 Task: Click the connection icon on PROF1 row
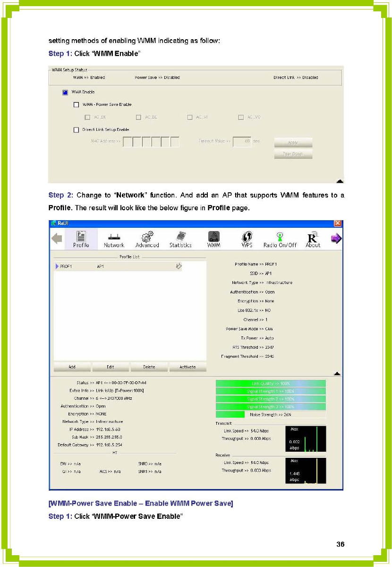pos(179,266)
